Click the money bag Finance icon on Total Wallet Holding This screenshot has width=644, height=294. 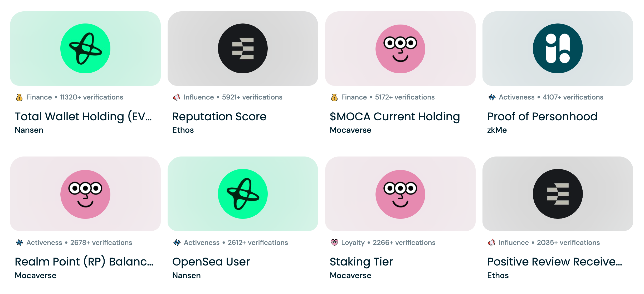click(19, 97)
